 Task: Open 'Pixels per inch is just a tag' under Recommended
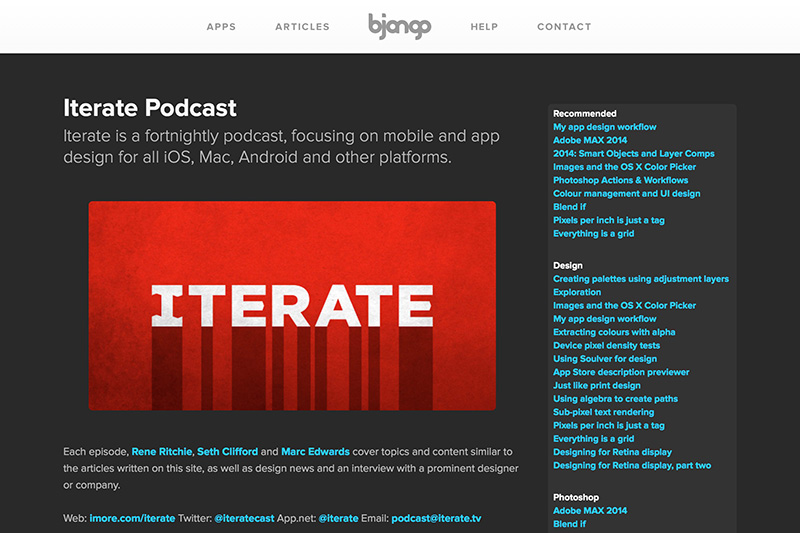(609, 220)
